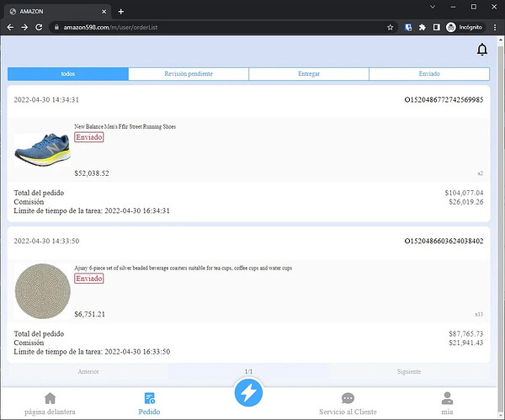Click the address bar URL
505x420 pixels.
110,28
